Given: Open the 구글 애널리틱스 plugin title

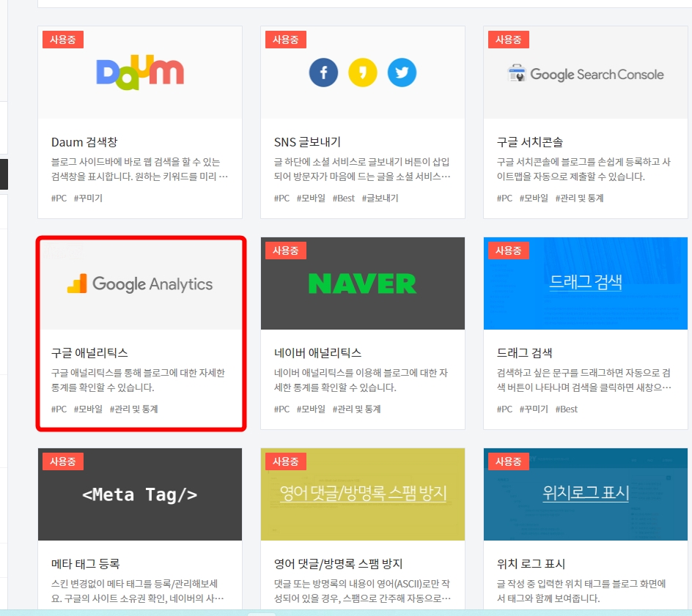Looking at the screenshot, I should coord(89,353).
